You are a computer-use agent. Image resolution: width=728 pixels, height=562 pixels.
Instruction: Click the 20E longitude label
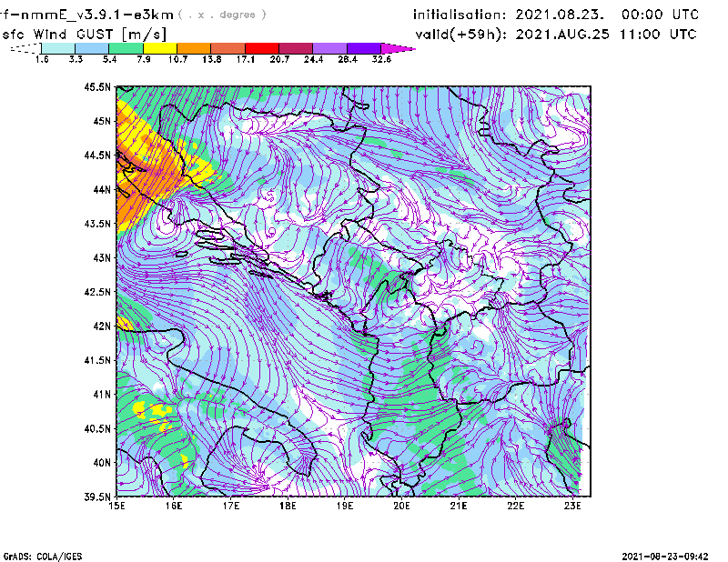[401, 506]
